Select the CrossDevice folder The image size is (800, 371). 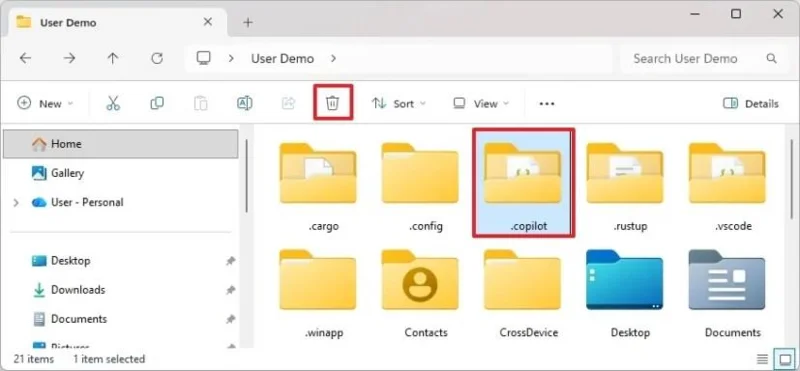[x=523, y=292]
